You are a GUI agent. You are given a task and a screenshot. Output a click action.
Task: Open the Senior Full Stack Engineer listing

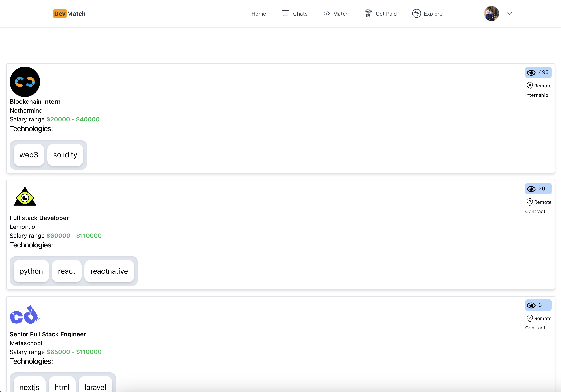point(48,334)
